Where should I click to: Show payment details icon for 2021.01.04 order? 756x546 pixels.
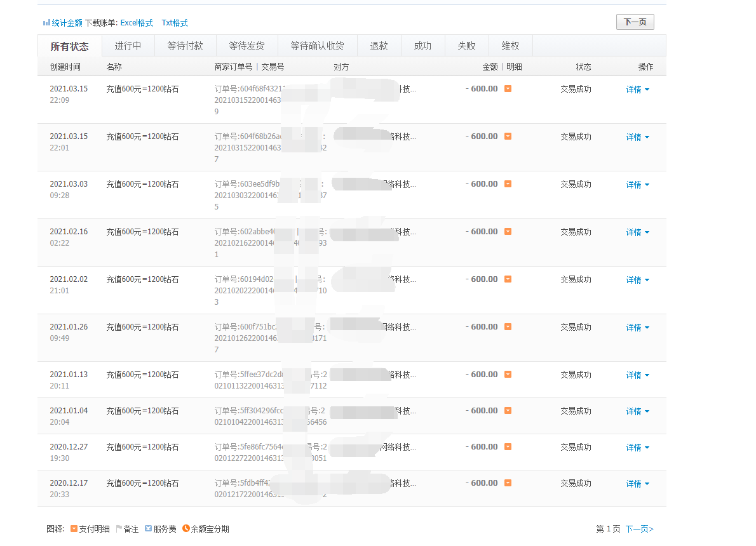tap(508, 411)
